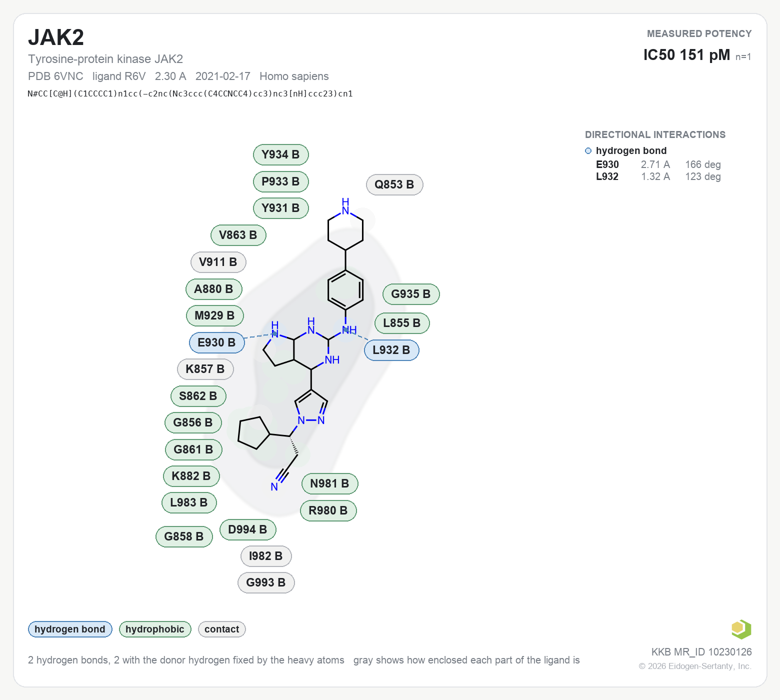Click the DIRECTIONAL INTERACTIONS heading

tap(655, 134)
